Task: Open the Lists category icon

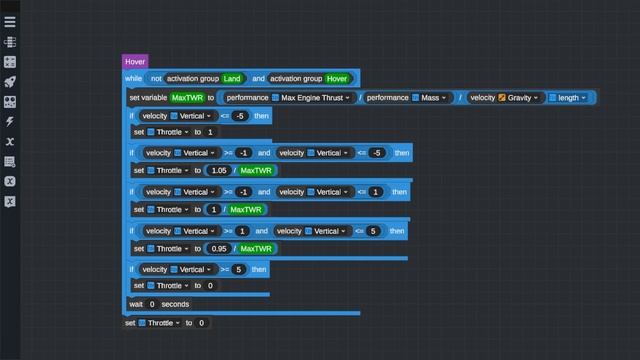Action: tap(10, 162)
